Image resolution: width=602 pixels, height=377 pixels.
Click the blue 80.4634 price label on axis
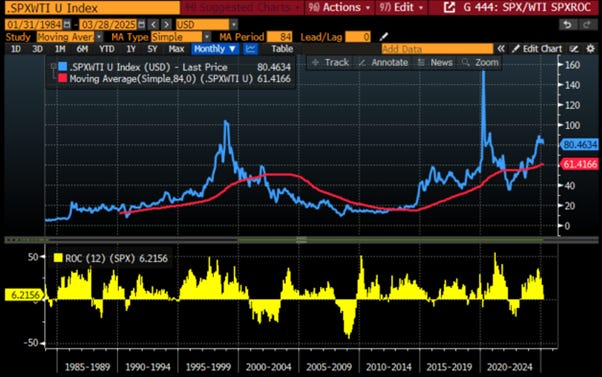(580, 144)
